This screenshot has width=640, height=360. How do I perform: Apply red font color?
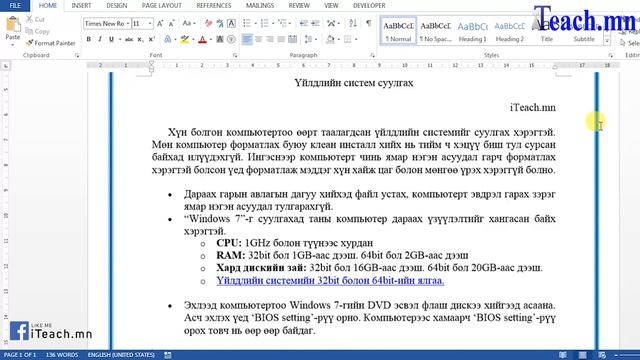coord(202,40)
